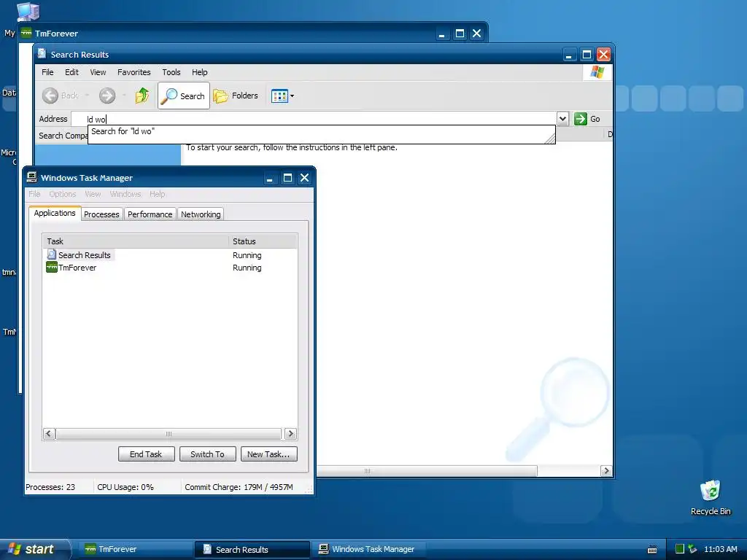Viewport: 747px width, 560px height.
Task: Maximize the Search Results window
Action: (x=587, y=54)
